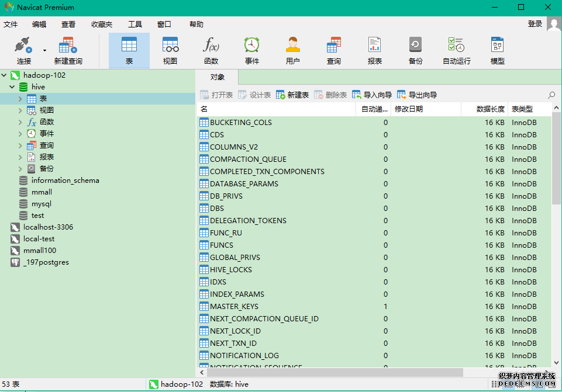Click the search magnifier in the object pane
Image resolution: width=562 pixels, height=392 pixels.
tap(551, 95)
